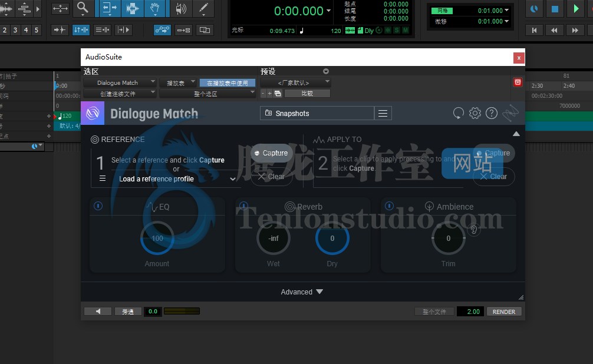The width and height of the screenshot is (593, 364).
Task: Open the help question mark icon
Action: [491, 112]
